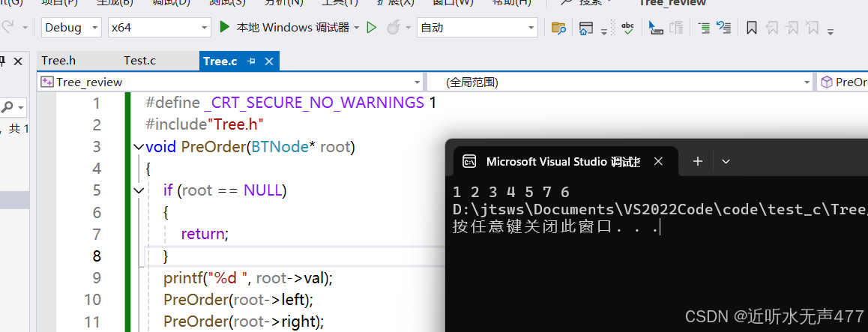
Task: Open toolbar overflow options after bookmark icons
Action: (x=831, y=32)
